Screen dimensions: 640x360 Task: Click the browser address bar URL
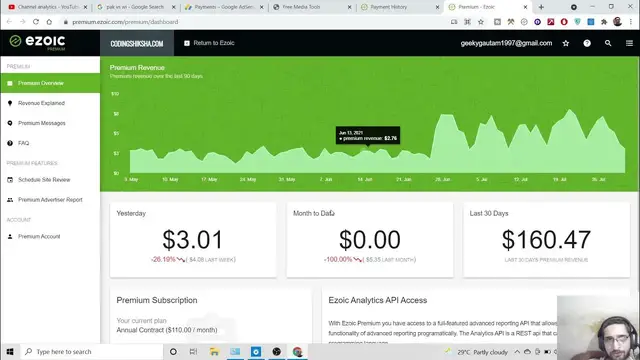click(125, 22)
